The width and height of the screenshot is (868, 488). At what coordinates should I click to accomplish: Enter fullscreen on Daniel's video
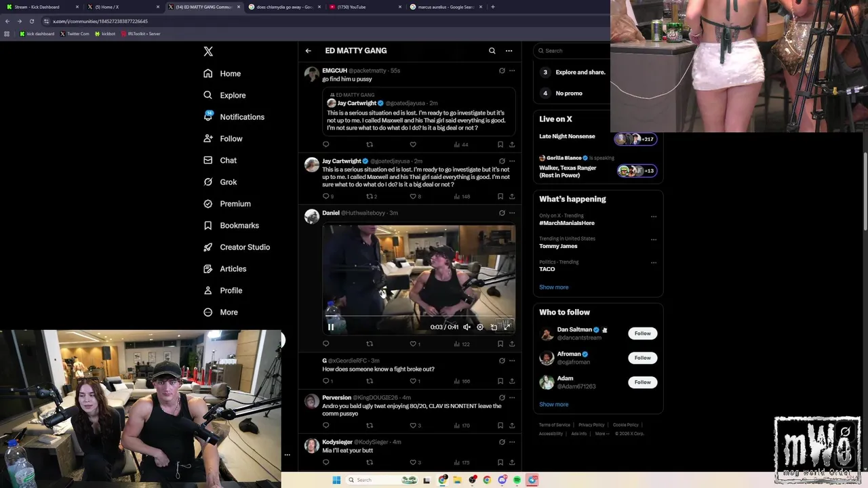[x=507, y=327]
